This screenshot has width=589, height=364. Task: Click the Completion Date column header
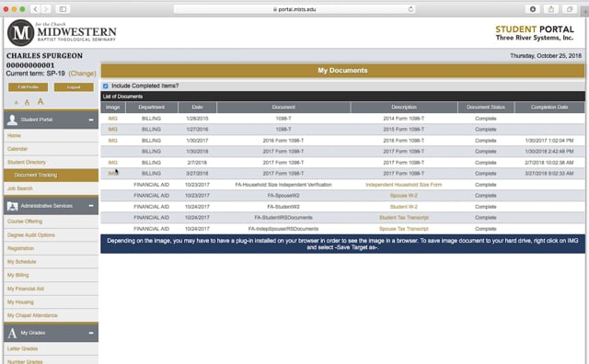point(549,108)
